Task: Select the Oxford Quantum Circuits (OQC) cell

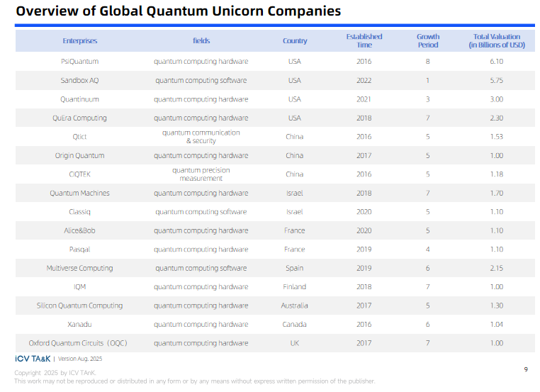Action: click(78, 344)
